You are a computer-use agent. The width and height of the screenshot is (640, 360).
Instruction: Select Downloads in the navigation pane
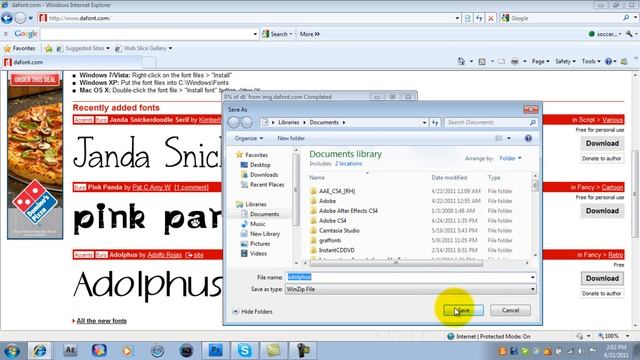pyautogui.click(x=264, y=175)
